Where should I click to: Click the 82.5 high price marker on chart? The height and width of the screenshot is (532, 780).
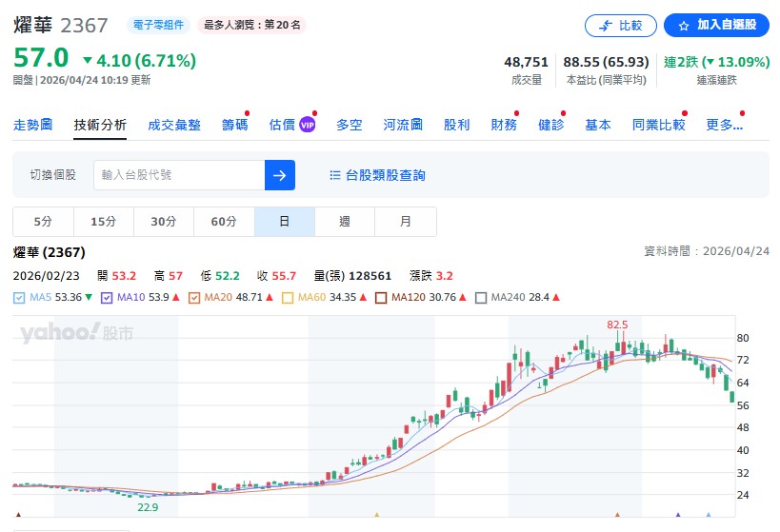click(x=617, y=325)
